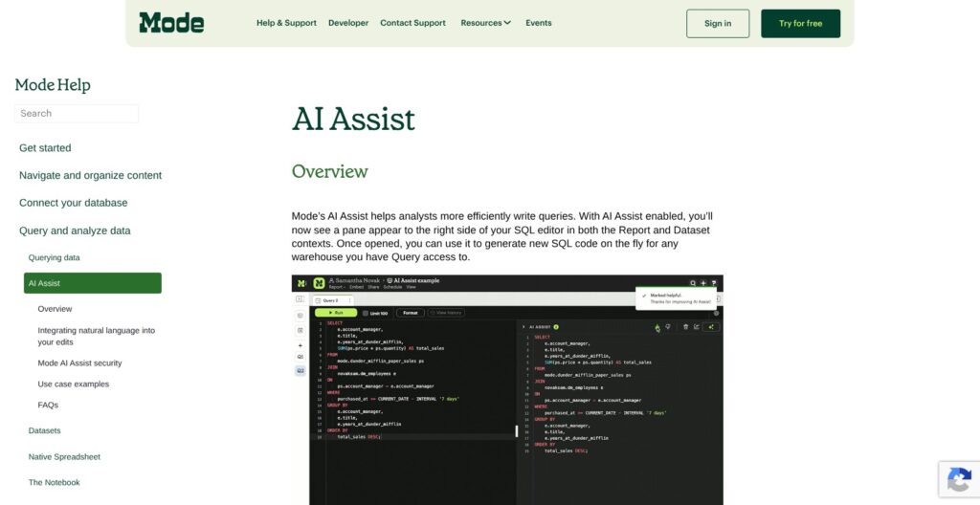980x505 pixels.
Task: Jump to FAQs section
Action: pyautogui.click(x=48, y=405)
